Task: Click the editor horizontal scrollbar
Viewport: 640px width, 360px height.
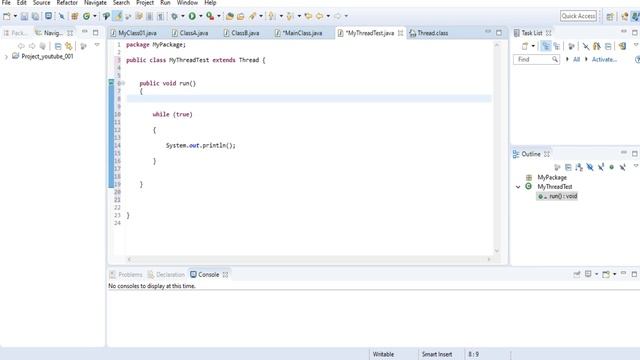Action: [x=309, y=259]
